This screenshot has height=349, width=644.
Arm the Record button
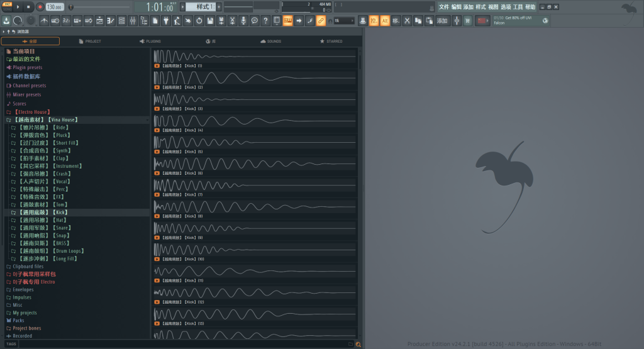[x=40, y=7]
